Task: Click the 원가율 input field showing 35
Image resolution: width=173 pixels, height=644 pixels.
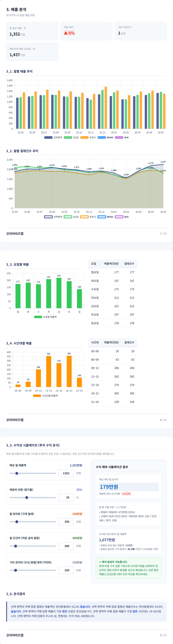Action: (66, 498)
